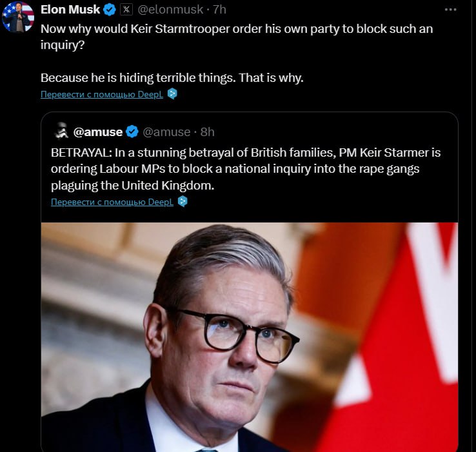Click the 8h timestamp on the quoted tweet
This screenshot has width=476, height=452.
pos(208,132)
